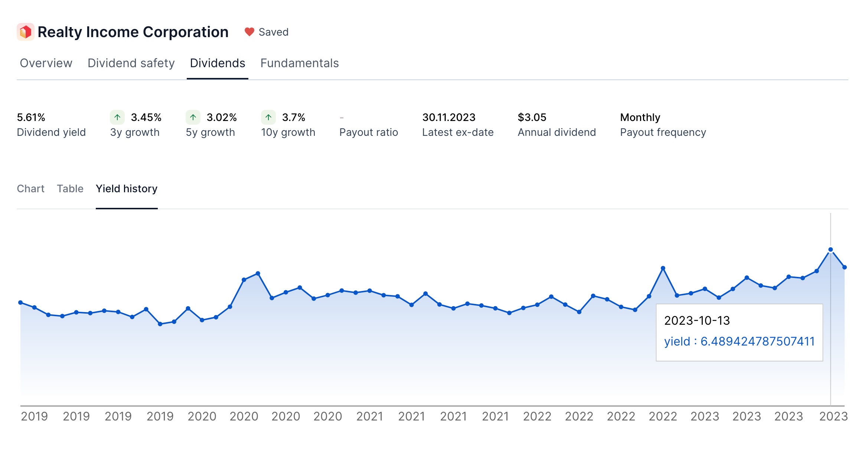Image resolution: width=868 pixels, height=455 pixels.
Task: Click the 5.61% dividend yield value
Action: pos(31,117)
